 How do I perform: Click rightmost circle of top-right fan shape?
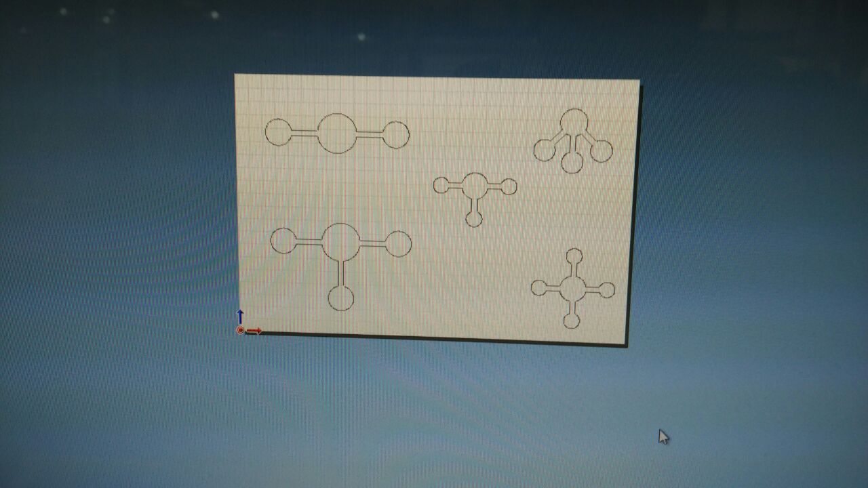(x=601, y=151)
